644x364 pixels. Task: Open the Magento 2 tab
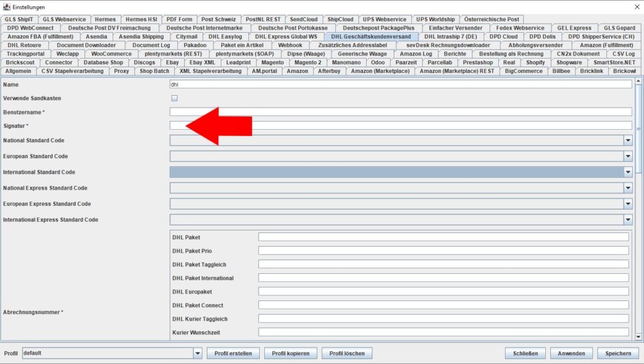tap(308, 62)
